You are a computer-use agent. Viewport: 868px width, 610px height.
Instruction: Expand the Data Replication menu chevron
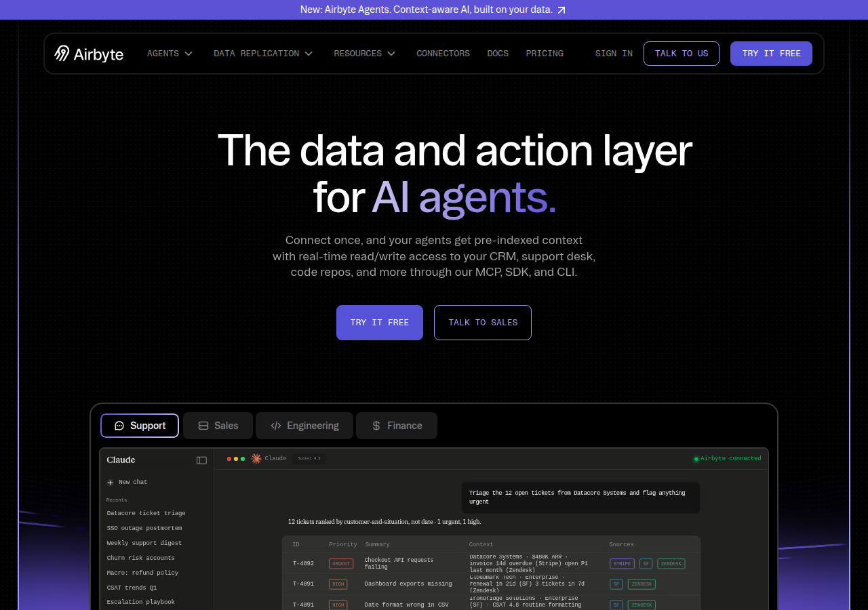tap(309, 54)
